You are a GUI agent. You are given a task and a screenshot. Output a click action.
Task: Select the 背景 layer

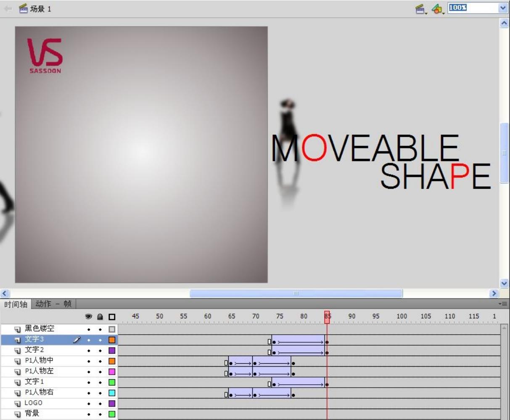[x=32, y=414]
